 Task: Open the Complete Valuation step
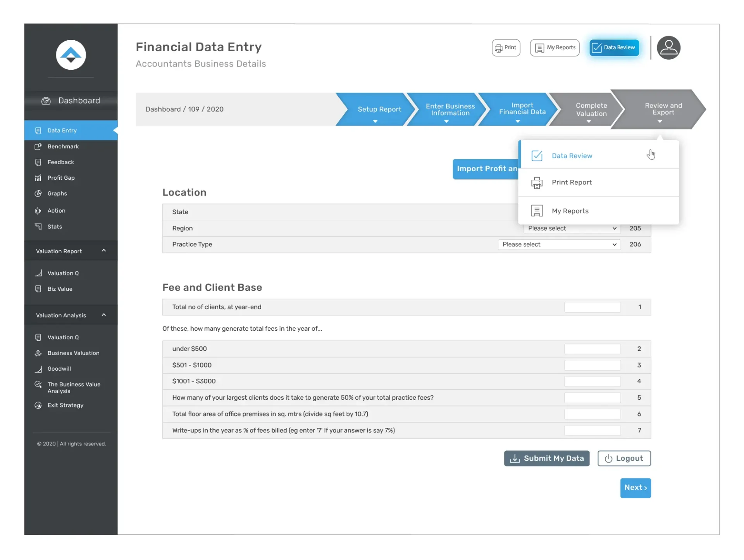point(591,110)
